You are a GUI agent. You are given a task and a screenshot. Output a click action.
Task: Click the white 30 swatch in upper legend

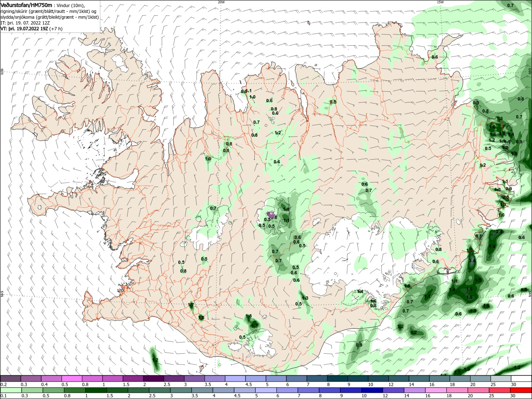(x=521, y=379)
